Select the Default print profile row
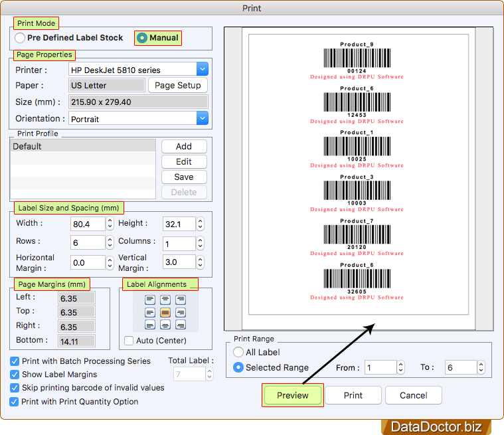 click(83, 146)
